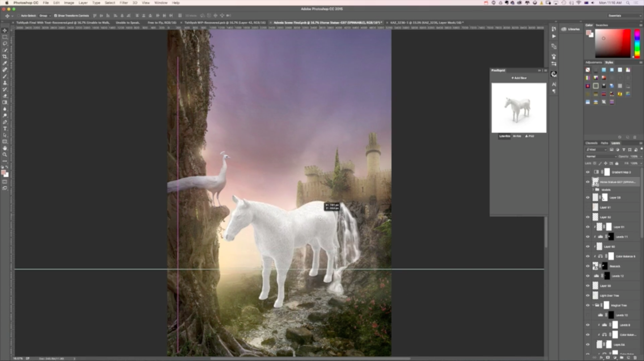Collapse the Magical Tree layer group

pyautogui.click(x=593, y=305)
